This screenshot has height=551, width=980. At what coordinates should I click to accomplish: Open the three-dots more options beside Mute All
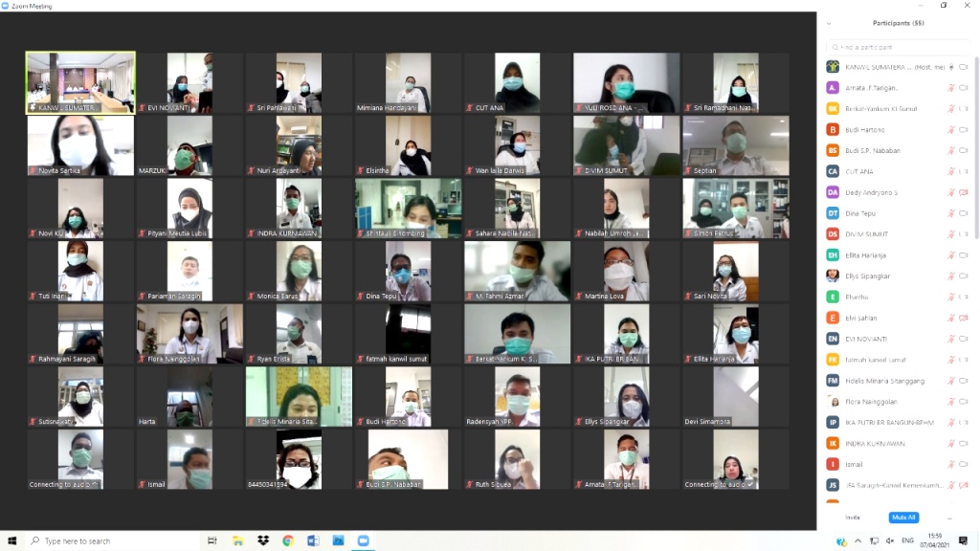tap(948, 518)
